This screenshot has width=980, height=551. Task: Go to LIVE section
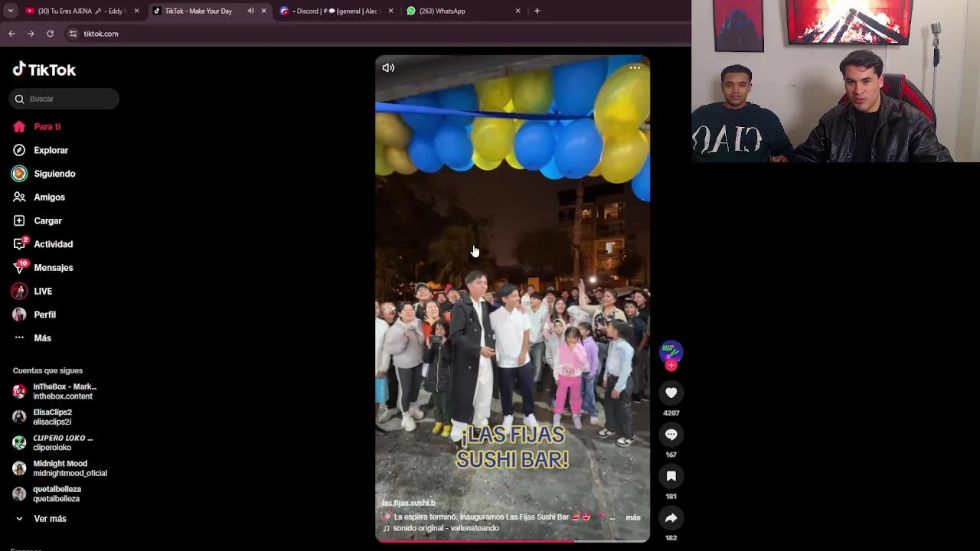43,292
